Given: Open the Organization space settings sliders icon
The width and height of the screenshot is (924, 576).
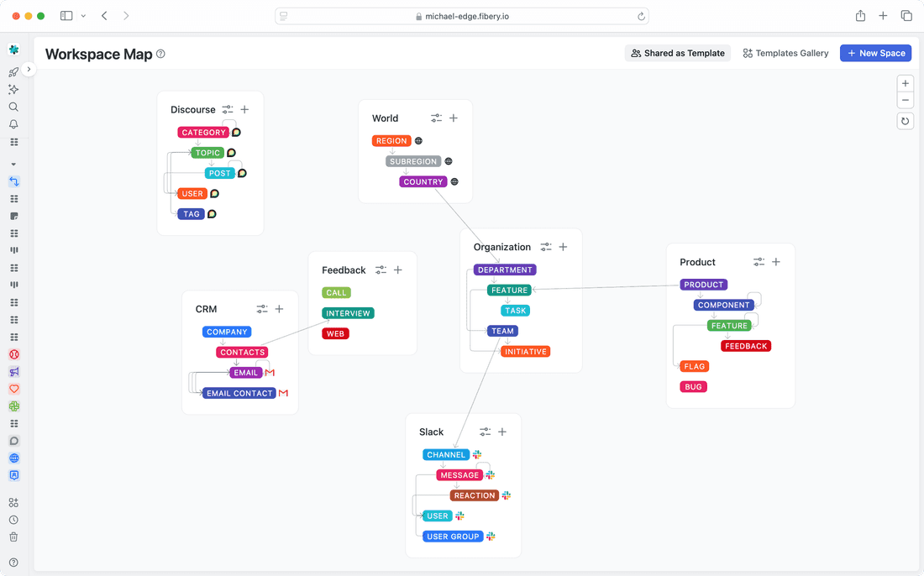Looking at the screenshot, I should click(x=546, y=246).
